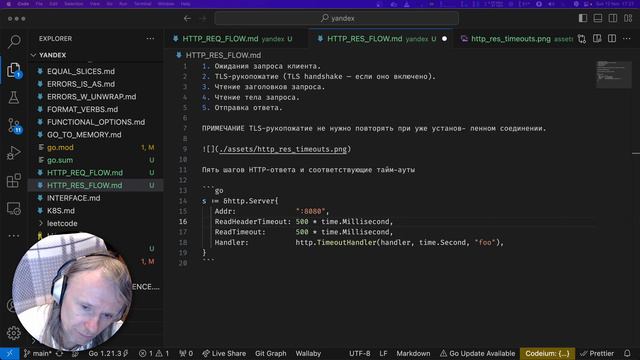The height and width of the screenshot is (360, 640).
Task: Click the main branch indicator
Action: 37,353
